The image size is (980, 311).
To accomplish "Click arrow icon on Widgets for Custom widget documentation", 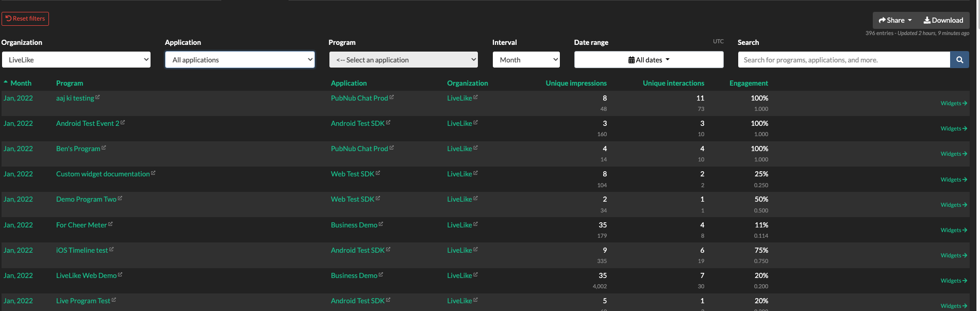I will (965, 179).
